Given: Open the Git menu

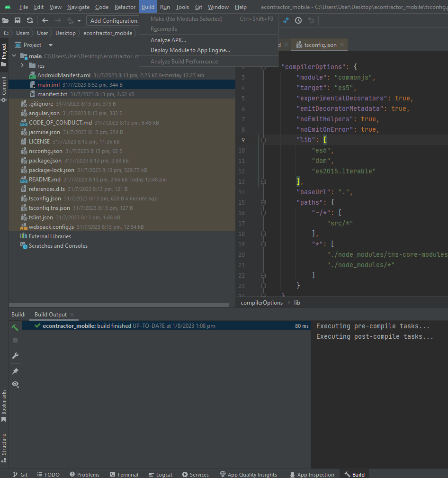Looking at the screenshot, I should 198,7.
